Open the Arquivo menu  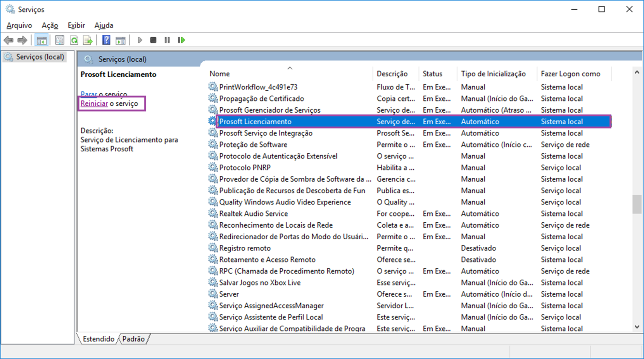[x=19, y=26]
